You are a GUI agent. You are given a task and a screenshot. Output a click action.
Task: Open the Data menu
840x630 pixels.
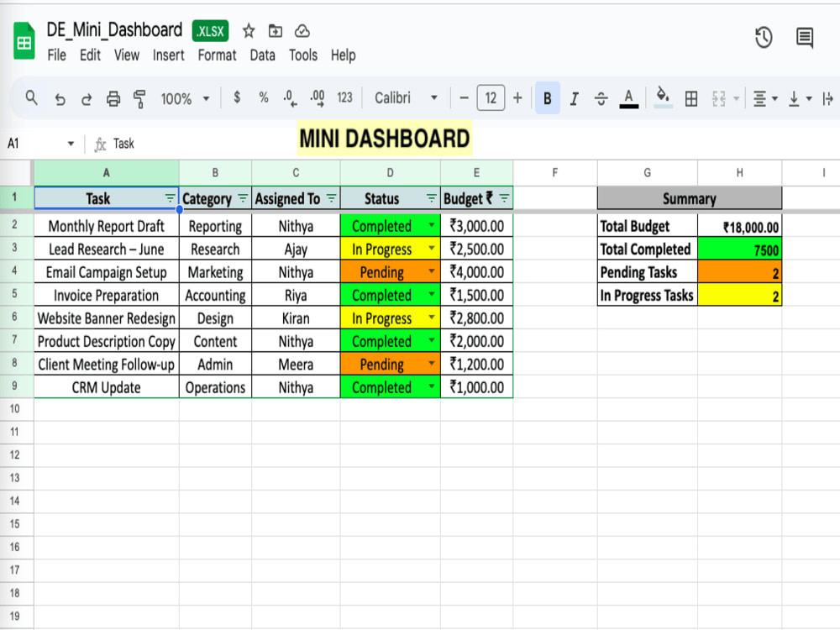click(262, 55)
